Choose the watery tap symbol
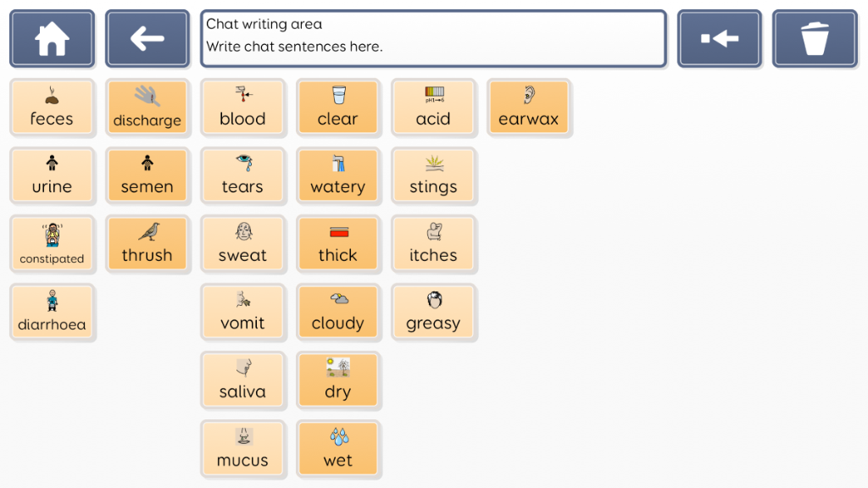This screenshot has height=488, width=868. click(x=337, y=175)
